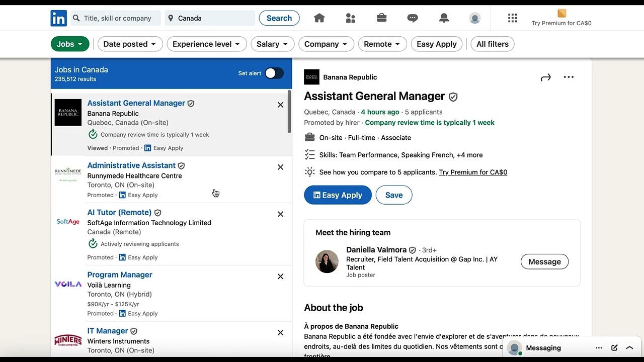The image size is (644, 362).
Task: Click the Messaging bar profile avatar
Action: 514,348
